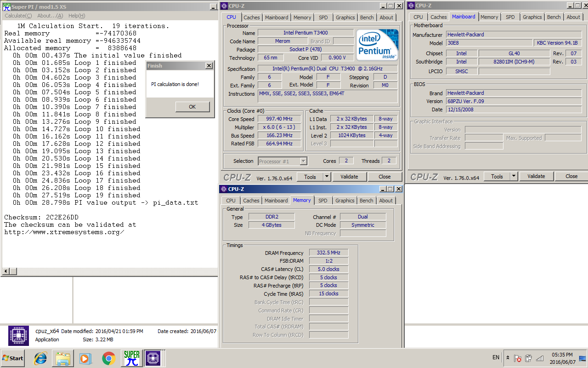Open the Processor #1 selection combo box

pos(283,161)
